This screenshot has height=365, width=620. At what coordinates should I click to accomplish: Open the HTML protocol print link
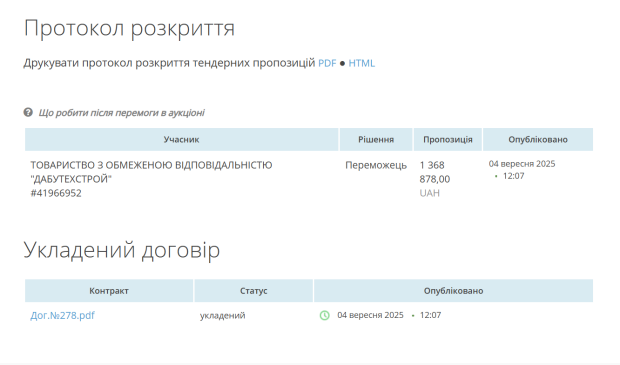pyautogui.click(x=361, y=63)
